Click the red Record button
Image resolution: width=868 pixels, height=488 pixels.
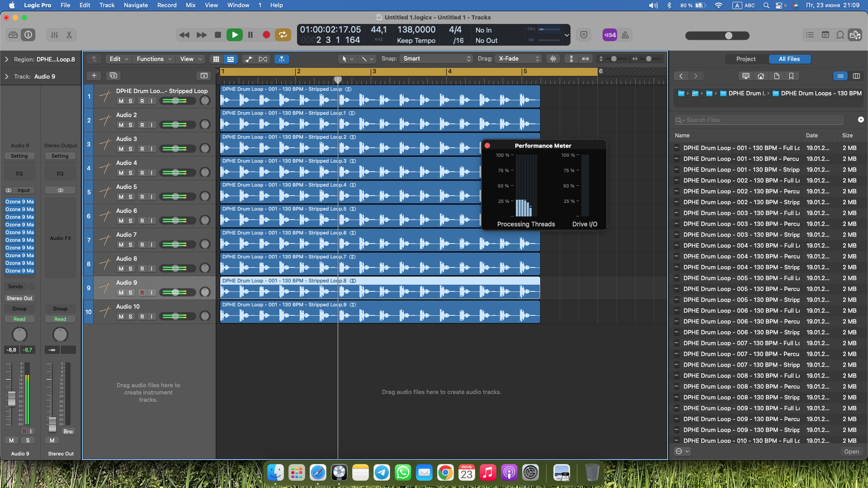pyautogui.click(x=266, y=35)
